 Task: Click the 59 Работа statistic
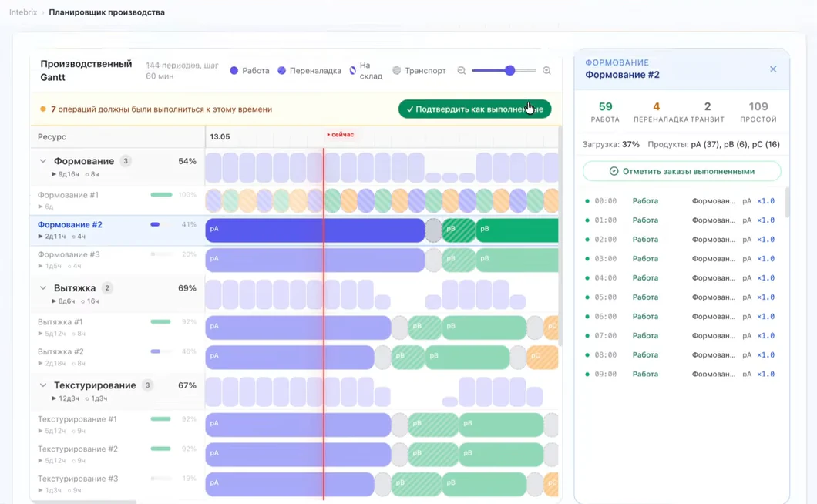pos(605,112)
